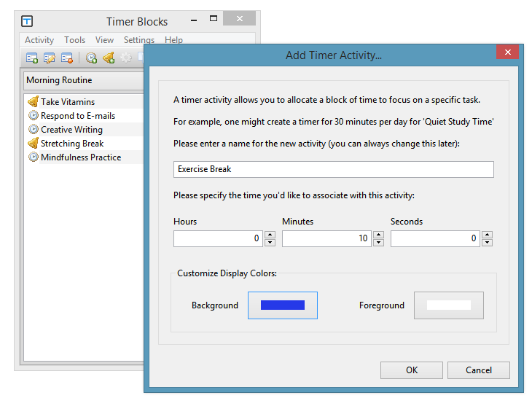Decrease the Seconds value with down arrow
Screen dimensions: 532x398
(x=488, y=242)
